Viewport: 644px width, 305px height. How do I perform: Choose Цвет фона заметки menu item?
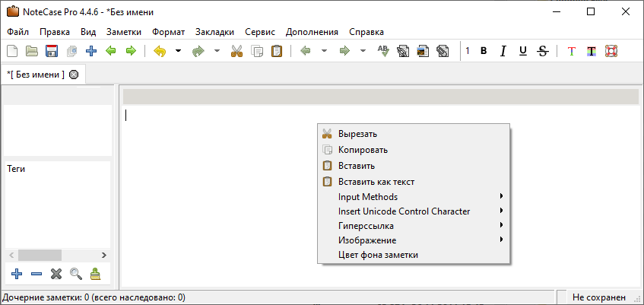414,255
